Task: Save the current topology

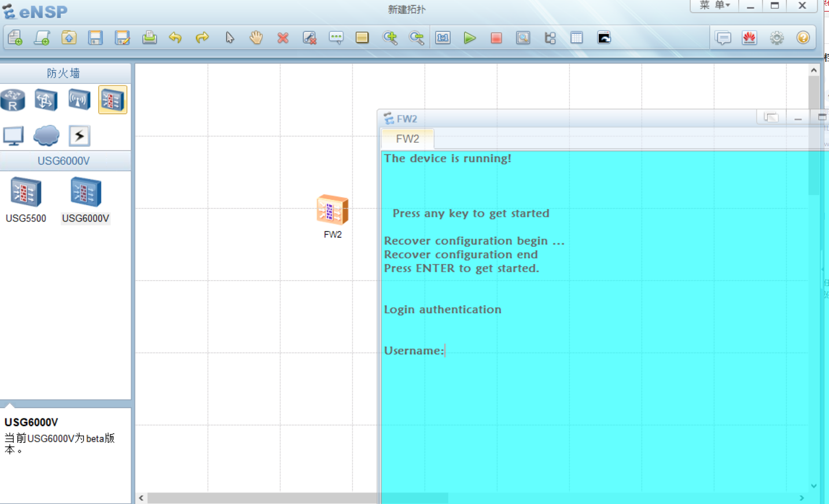Action: (x=95, y=38)
